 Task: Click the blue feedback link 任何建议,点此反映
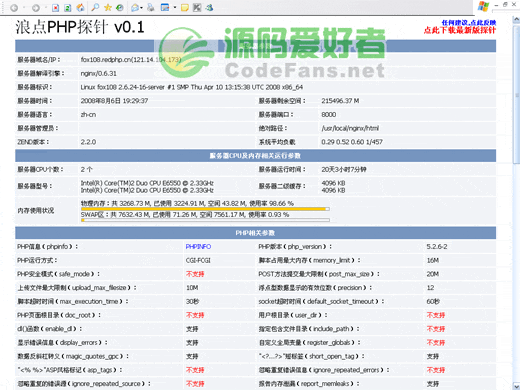(x=469, y=23)
